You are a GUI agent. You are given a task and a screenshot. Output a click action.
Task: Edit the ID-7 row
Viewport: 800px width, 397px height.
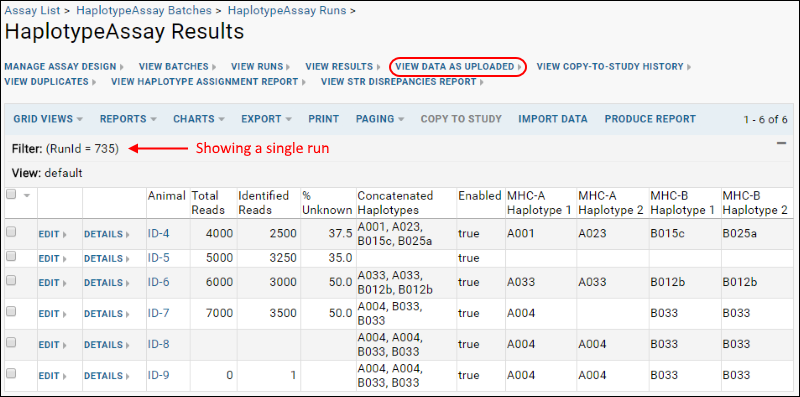tap(52, 314)
